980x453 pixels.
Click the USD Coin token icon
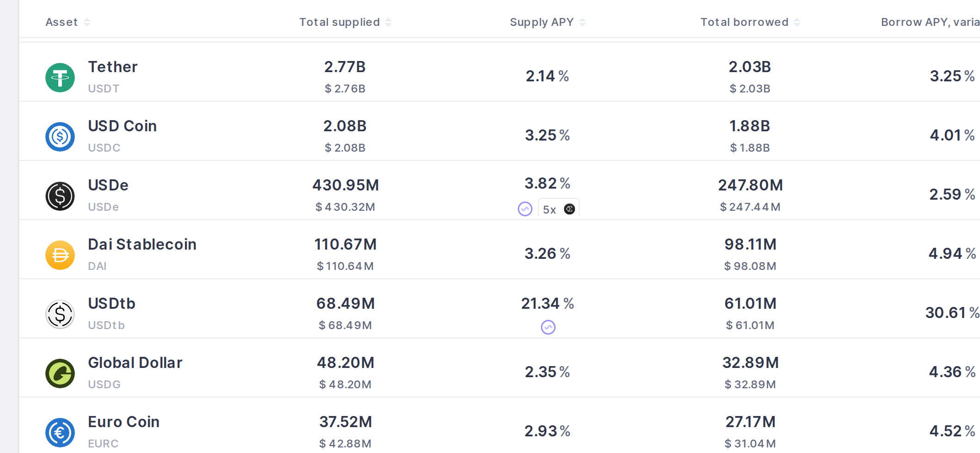pyautogui.click(x=60, y=137)
